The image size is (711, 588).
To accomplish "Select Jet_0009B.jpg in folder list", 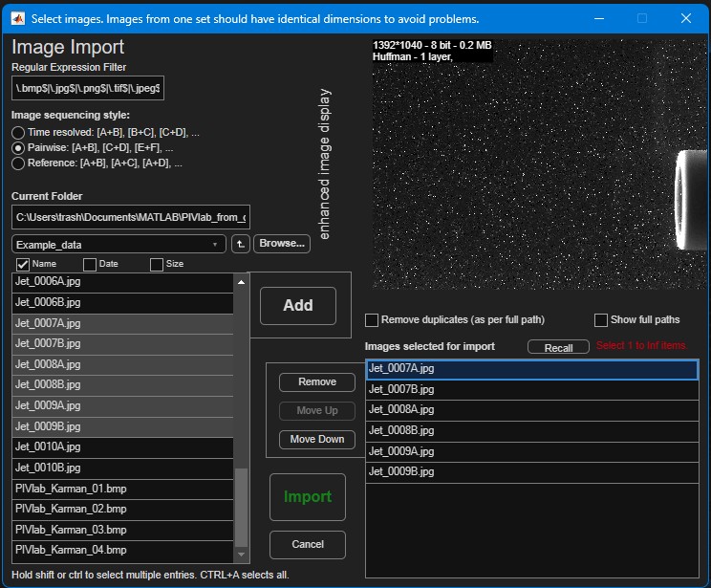I will [123, 427].
